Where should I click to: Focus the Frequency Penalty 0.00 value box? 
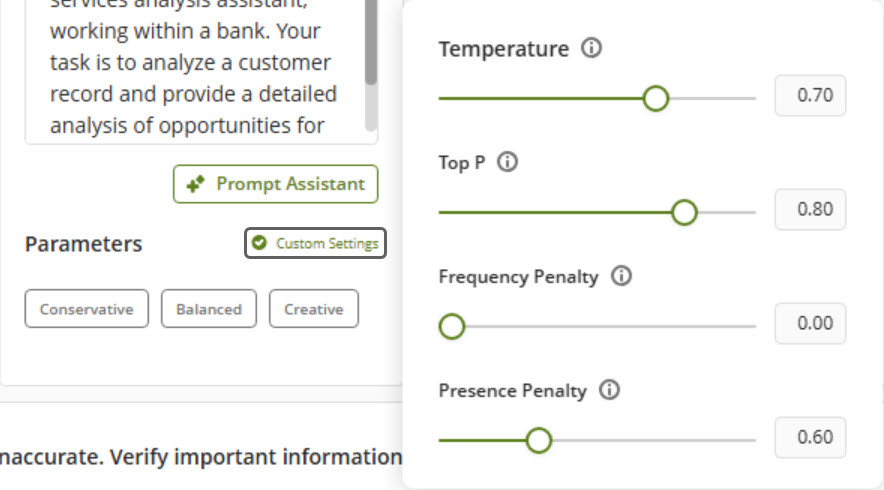tap(810, 324)
